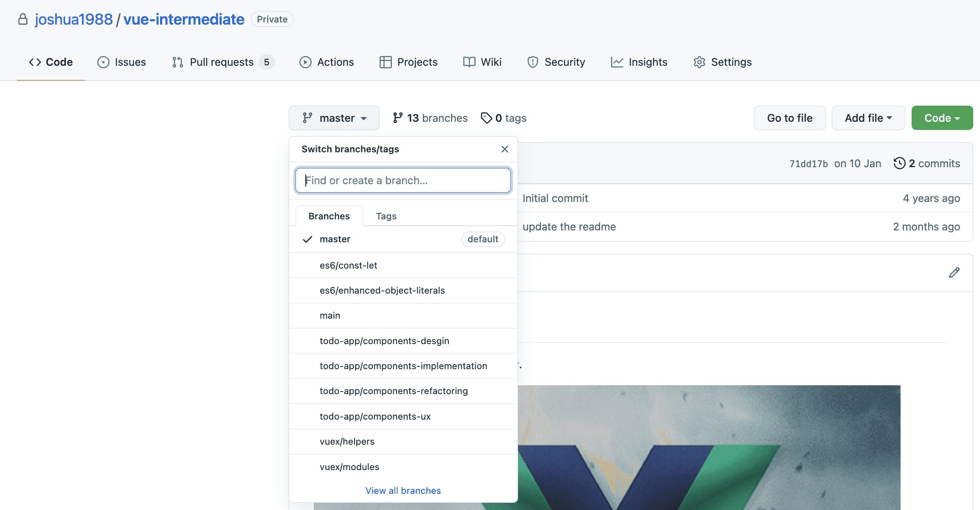Image resolution: width=980 pixels, height=510 pixels.
Task: Close the Switch branches/tags popup
Action: [504, 149]
